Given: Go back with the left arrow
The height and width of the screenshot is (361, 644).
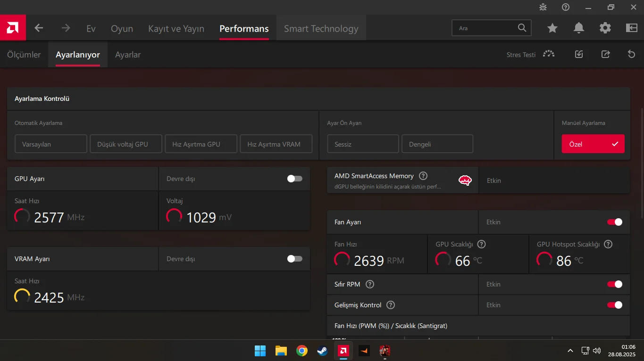Looking at the screenshot, I should point(39,28).
